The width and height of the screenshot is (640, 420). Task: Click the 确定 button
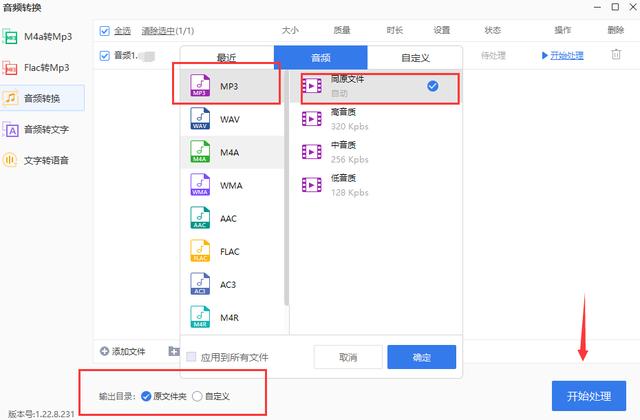click(x=422, y=357)
